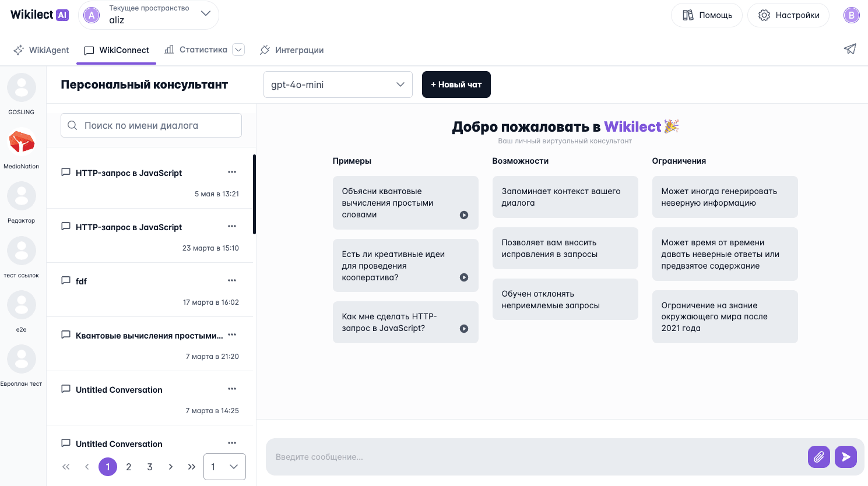868x486 pixels.
Task: Open Помощь help button
Action: (x=707, y=15)
